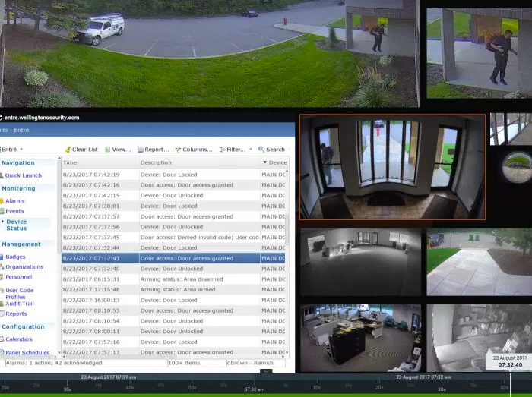The width and height of the screenshot is (532, 397).
Task: Open the View toolbar option
Action: 107,150
